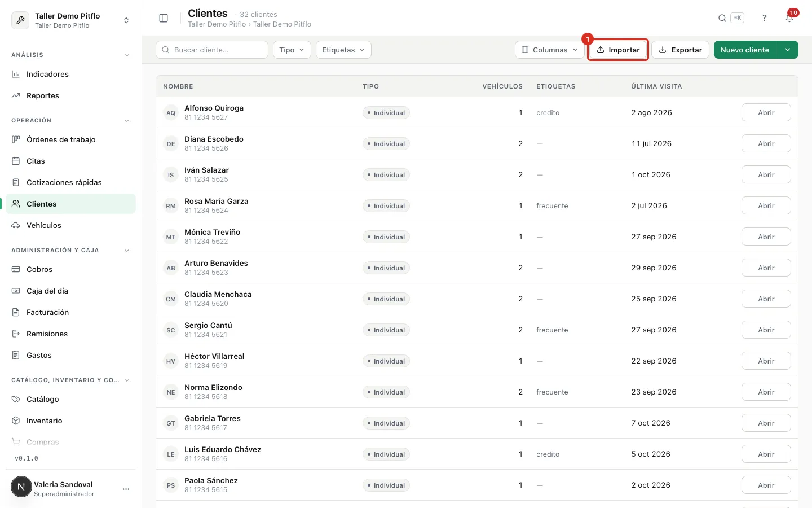Click the credito tag on Alfonso Quiroga

548,113
